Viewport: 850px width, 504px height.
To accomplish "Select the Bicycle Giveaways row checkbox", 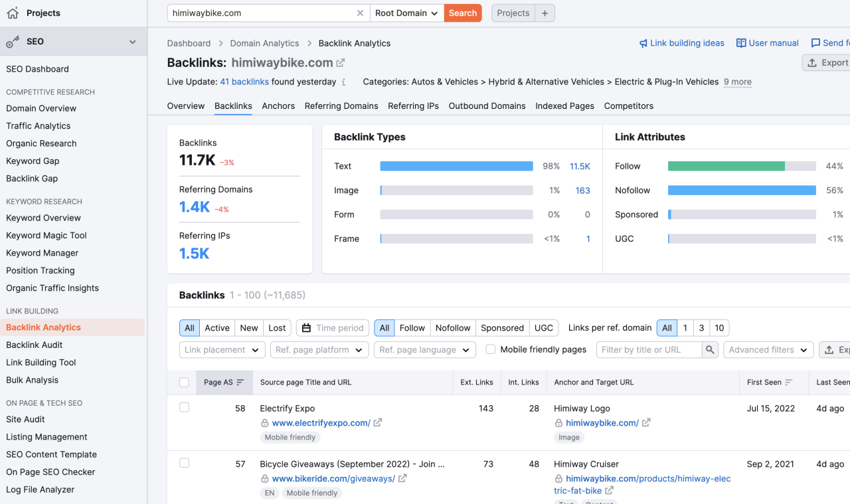I will pos(184,463).
